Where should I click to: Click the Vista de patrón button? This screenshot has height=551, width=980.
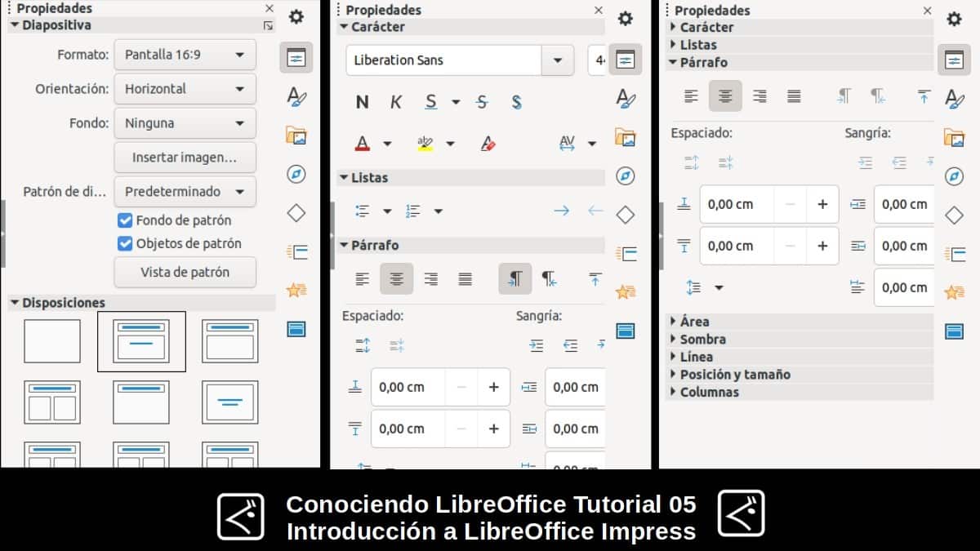coord(185,273)
